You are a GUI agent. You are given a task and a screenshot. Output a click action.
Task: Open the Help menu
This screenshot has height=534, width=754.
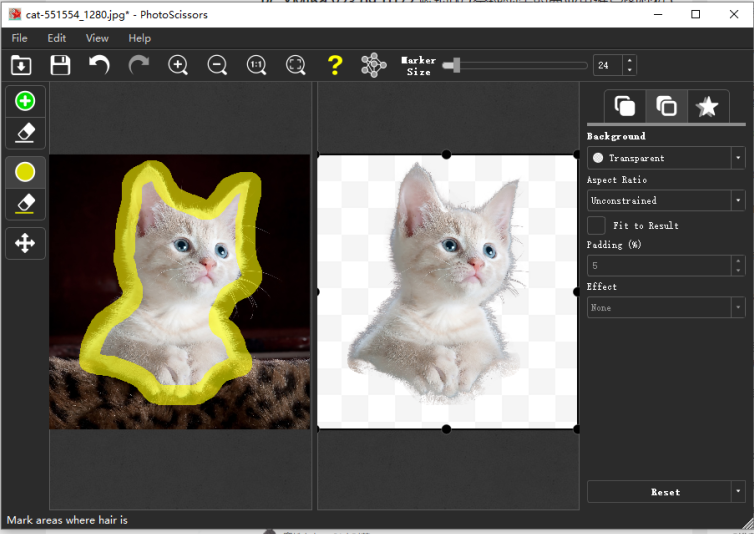[x=139, y=38]
